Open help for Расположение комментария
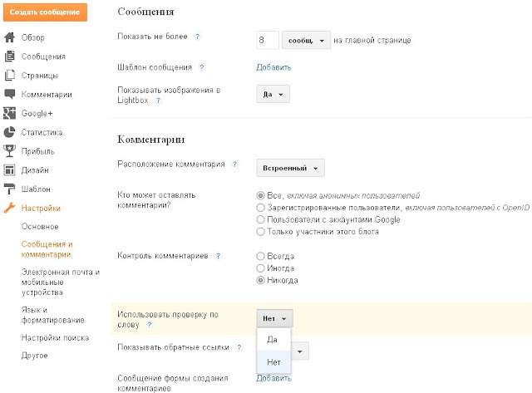This screenshot has width=532, height=393. click(234, 165)
